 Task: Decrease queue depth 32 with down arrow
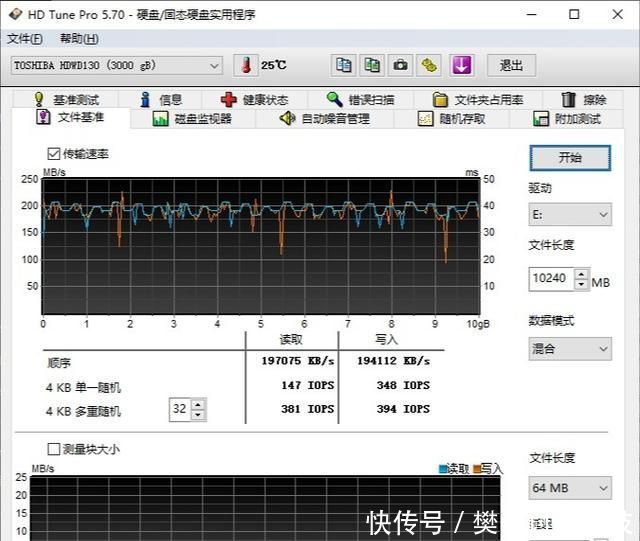coord(198,415)
